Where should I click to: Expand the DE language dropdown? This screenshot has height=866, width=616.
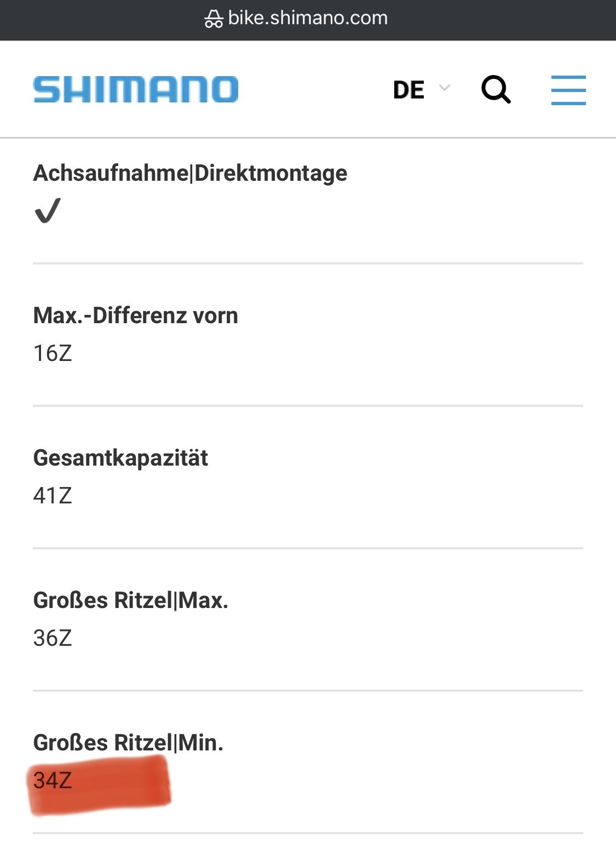pyautogui.click(x=409, y=90)
